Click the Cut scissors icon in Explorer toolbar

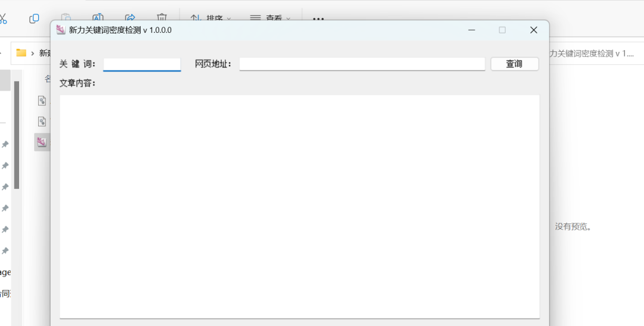2,18
